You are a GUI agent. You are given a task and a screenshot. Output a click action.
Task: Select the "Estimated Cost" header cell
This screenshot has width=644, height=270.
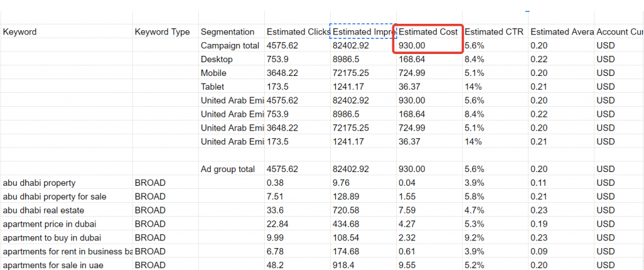(x=429, y=32)
